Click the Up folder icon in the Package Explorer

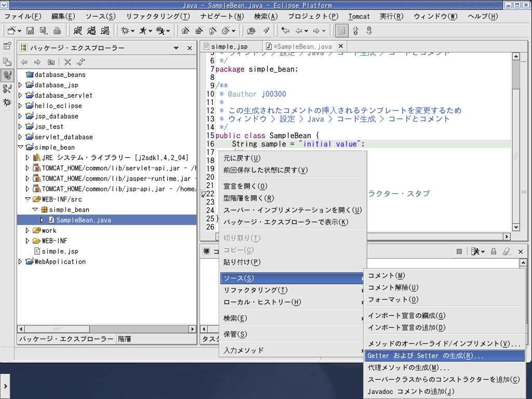pos(51,62)
